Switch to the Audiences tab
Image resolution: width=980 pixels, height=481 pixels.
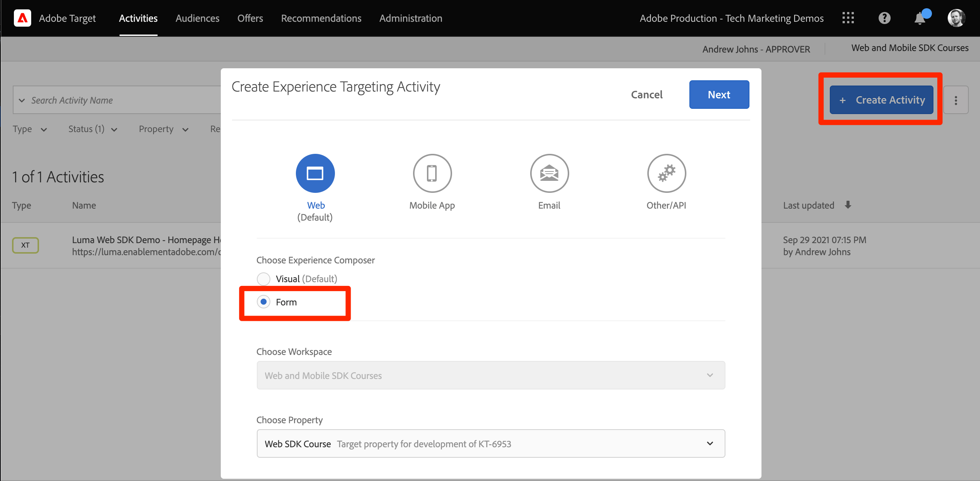(197, 18)
